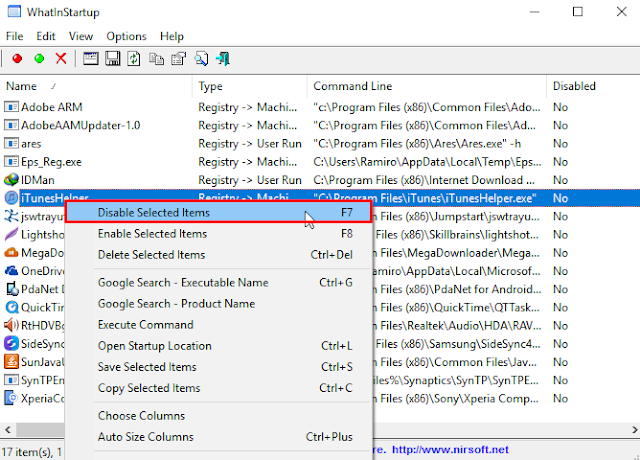This screenshot has width=640, height=460.
Task: Click the green Enable Selected Items toolbar icon
Action: coord(39,59)
